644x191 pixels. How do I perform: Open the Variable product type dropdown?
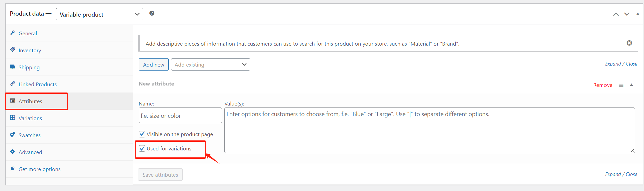tap(99, 14)
